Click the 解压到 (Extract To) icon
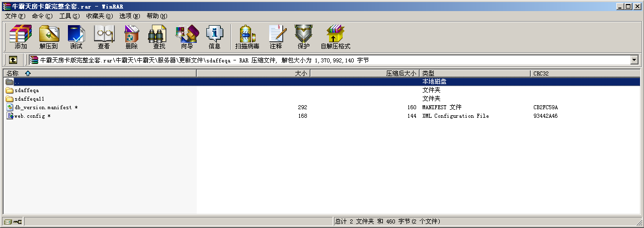This screenshot has width=644, height=228. click(x=49, y=37)
